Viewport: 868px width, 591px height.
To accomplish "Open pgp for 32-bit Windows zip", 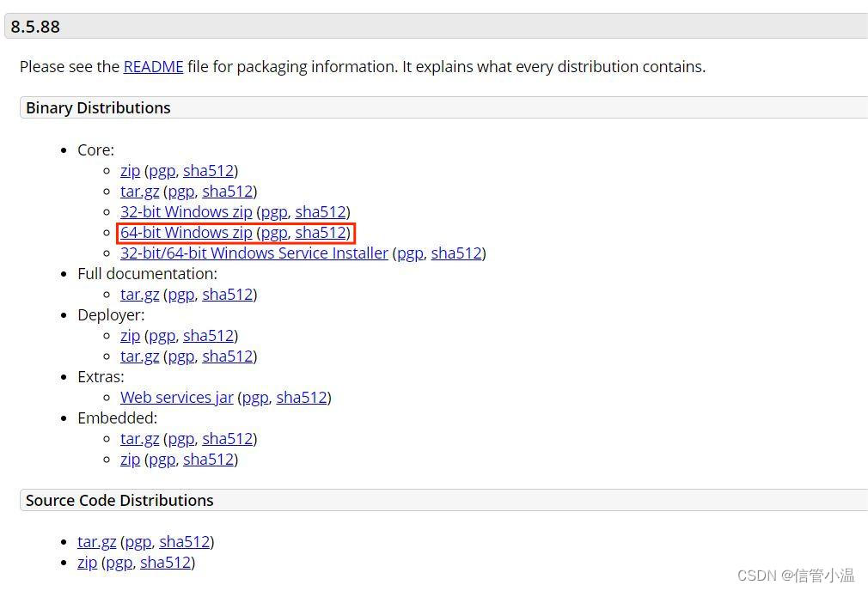I will 274,212.
